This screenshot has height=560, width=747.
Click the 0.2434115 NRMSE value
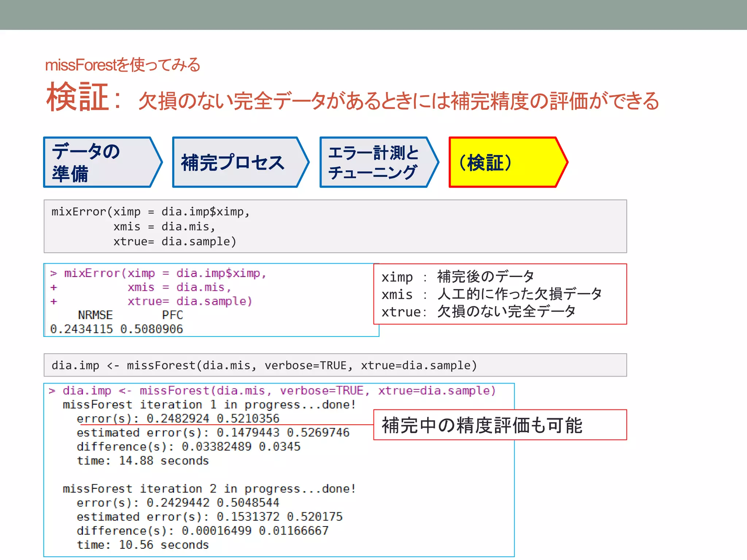(x=81, y=329)
